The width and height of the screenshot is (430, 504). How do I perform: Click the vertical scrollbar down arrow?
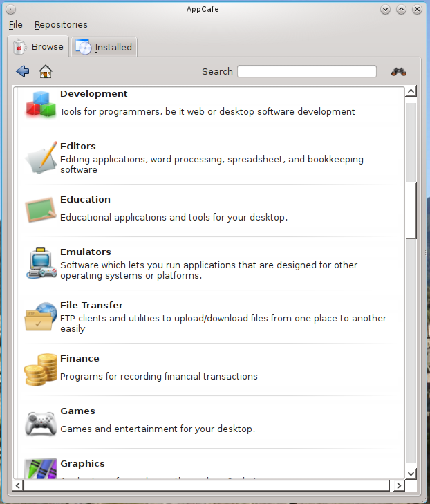[x=411, y=474]
